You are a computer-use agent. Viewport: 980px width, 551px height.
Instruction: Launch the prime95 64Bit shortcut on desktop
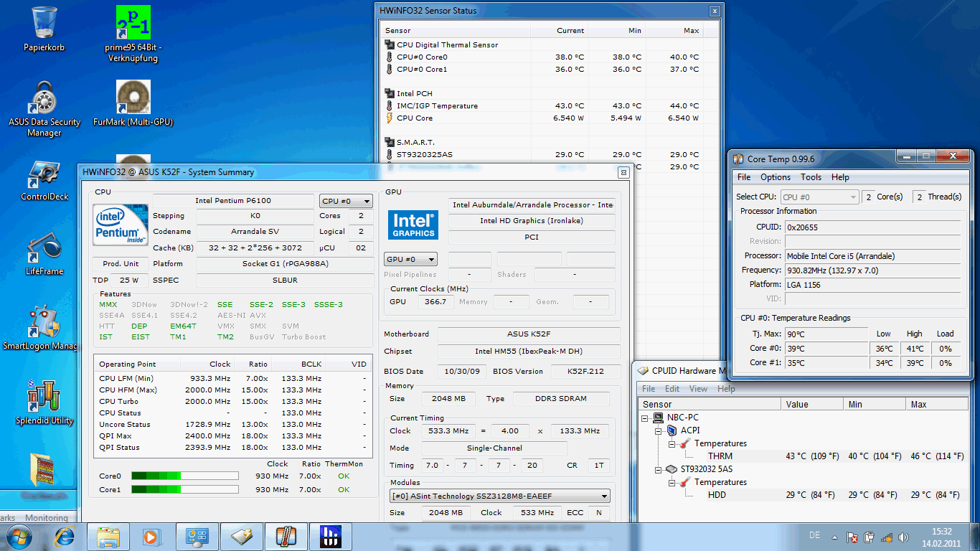(133, 32)
